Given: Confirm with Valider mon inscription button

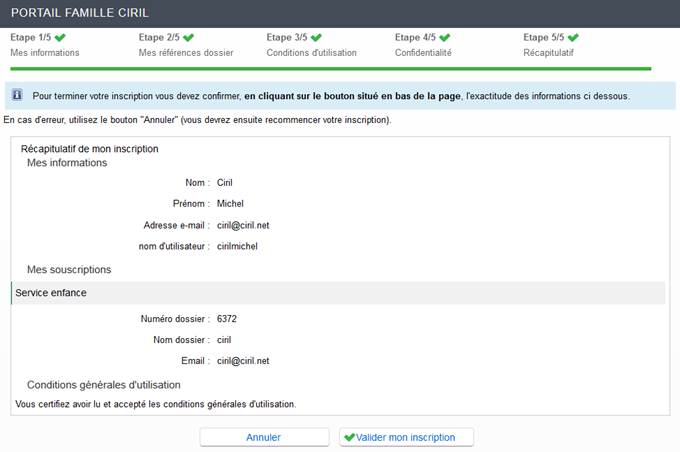Looking at the screenshot, I should pyautogui.click(x=406, y=437).
